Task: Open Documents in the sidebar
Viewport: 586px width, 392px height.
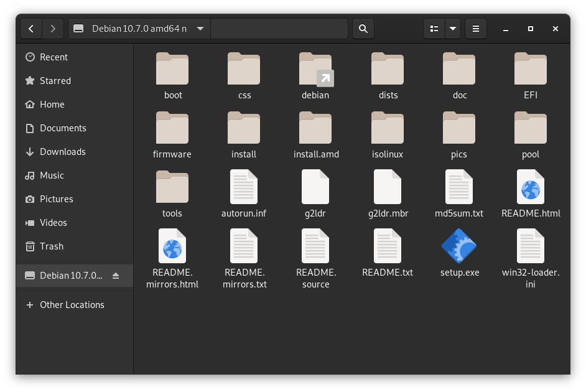Action: tap(75, 128)
